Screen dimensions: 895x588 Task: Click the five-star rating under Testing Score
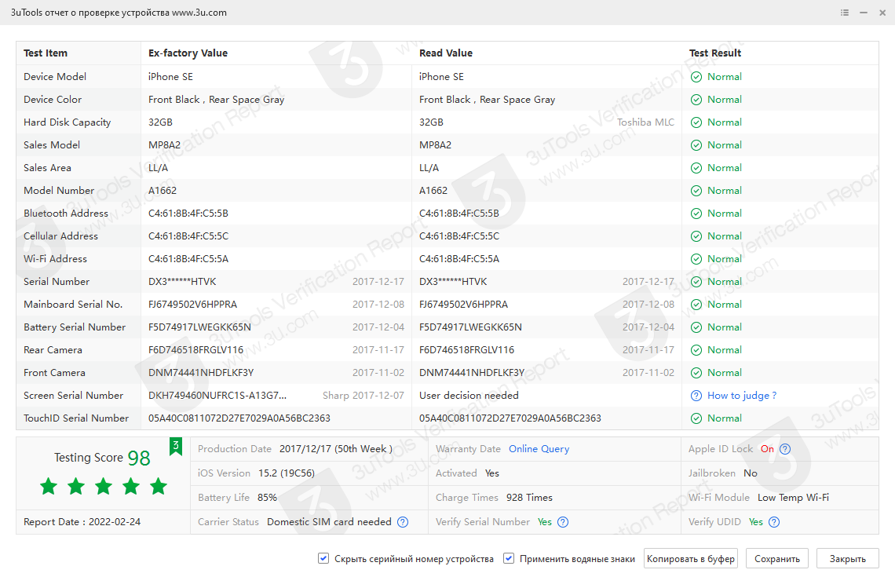coord(104,487)
